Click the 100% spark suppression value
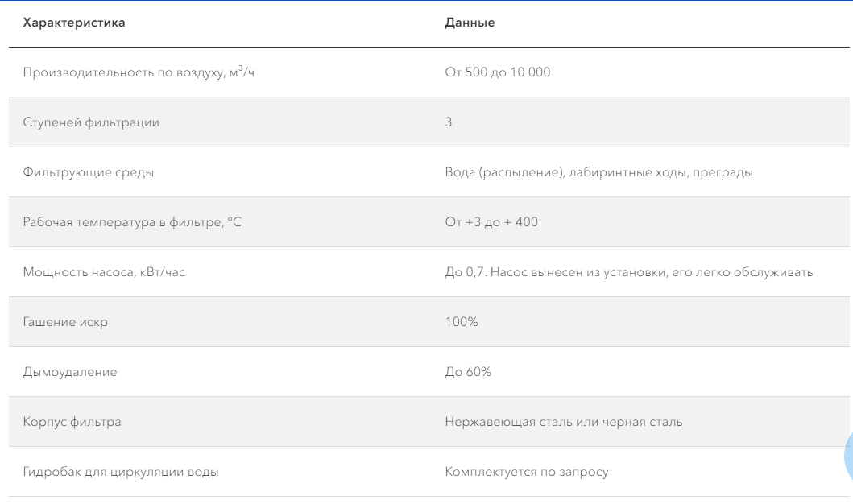Screen dimensions: 853x504 [x=462, y=322]
